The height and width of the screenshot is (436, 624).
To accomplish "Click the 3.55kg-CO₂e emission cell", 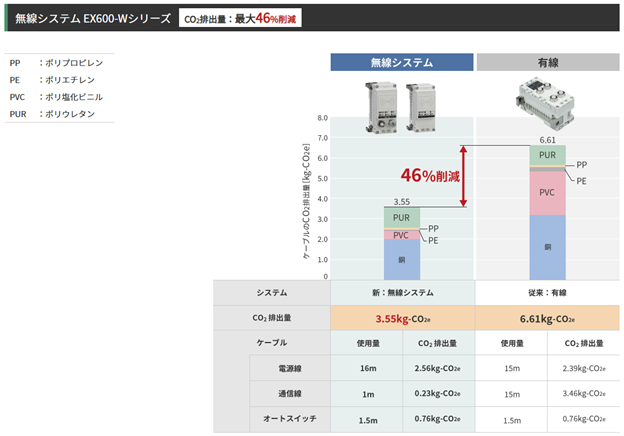I will point(402,318).
